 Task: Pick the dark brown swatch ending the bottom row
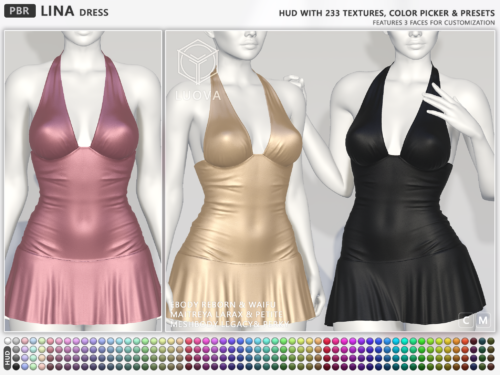coord(491,367)
